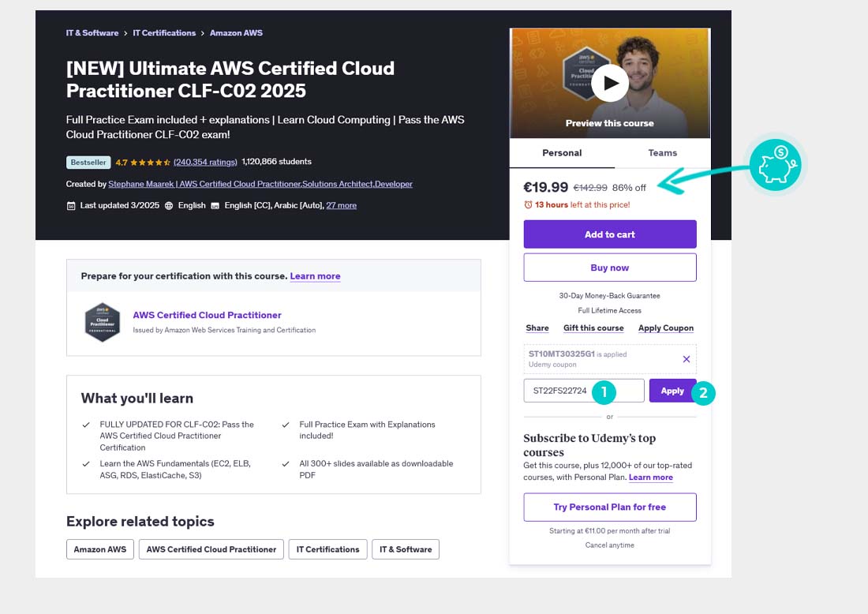The height and width of the screenshot is (614, 868).
Task: Click checkmark beside All 300+ slides item
Action: 286,464
